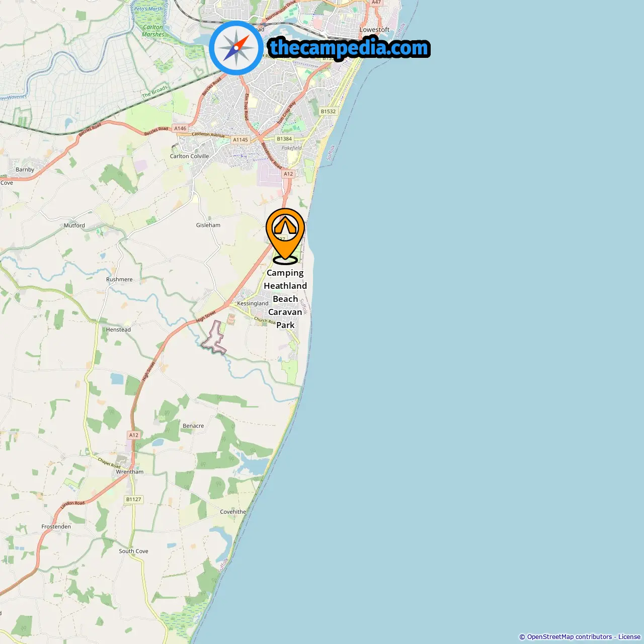Select the Covehithe village label
644x644 pixels.
[233, 512]
